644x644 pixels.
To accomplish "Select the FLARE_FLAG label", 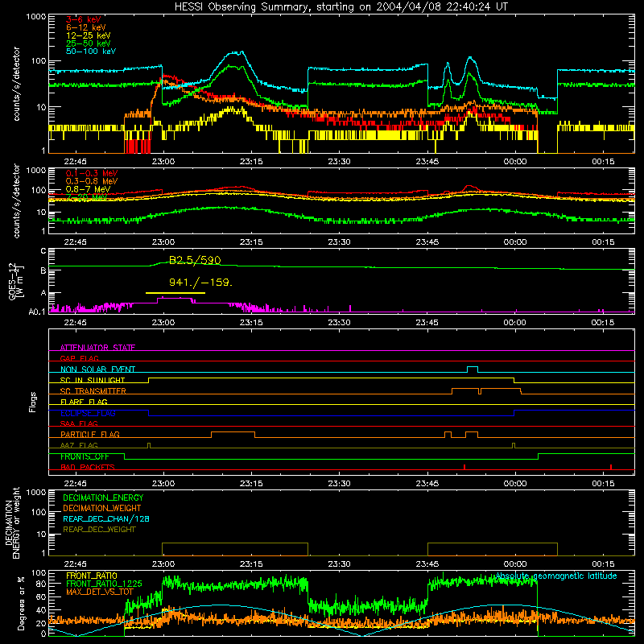I will tap(84, 402).
